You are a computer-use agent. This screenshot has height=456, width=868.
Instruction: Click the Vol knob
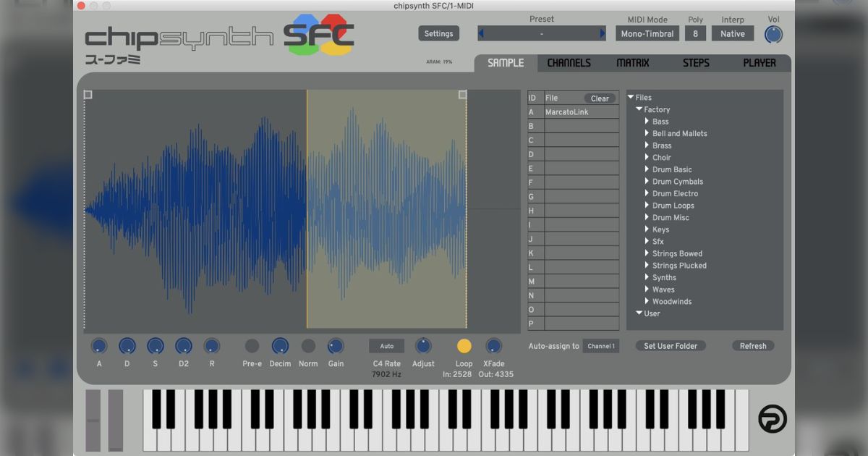[773, 34]
